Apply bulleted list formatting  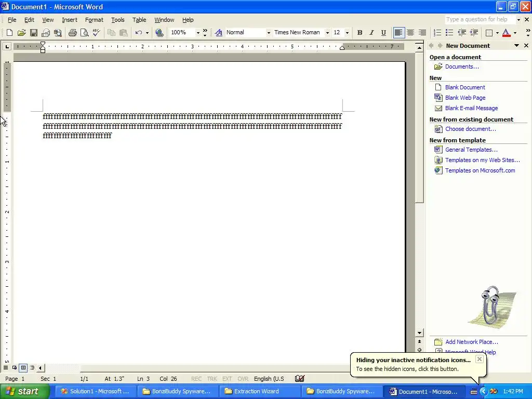(449, 33)
